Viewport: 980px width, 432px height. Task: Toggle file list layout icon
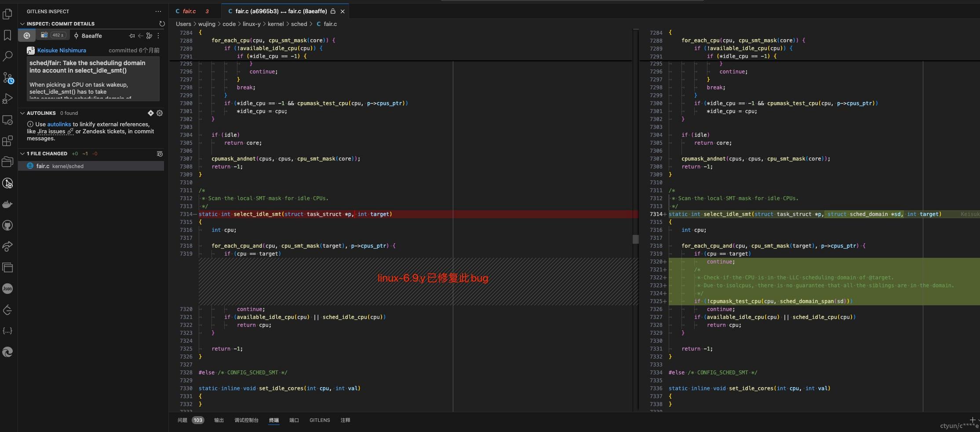[160, 154]
